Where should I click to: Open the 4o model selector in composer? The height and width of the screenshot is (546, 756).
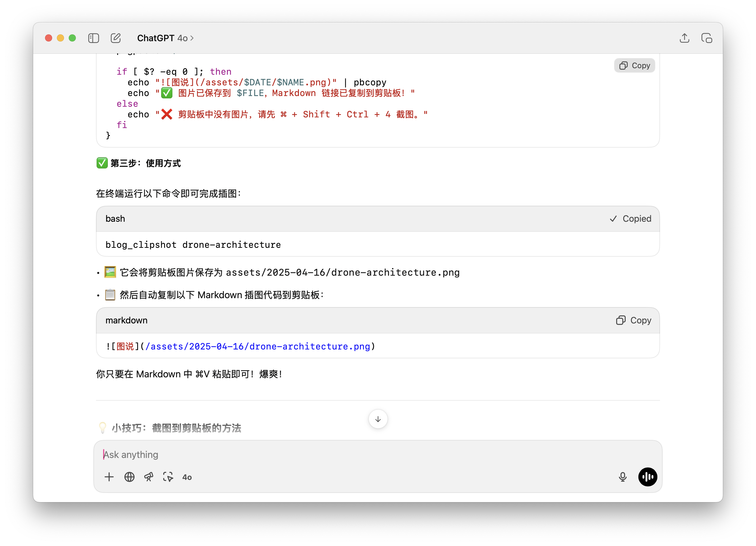(x=187, y=477)
